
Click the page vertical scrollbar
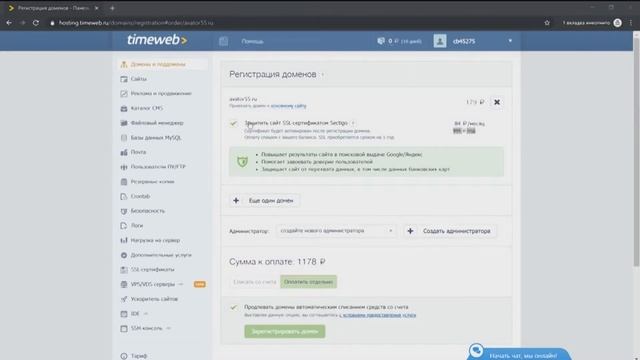pos(636,153)
